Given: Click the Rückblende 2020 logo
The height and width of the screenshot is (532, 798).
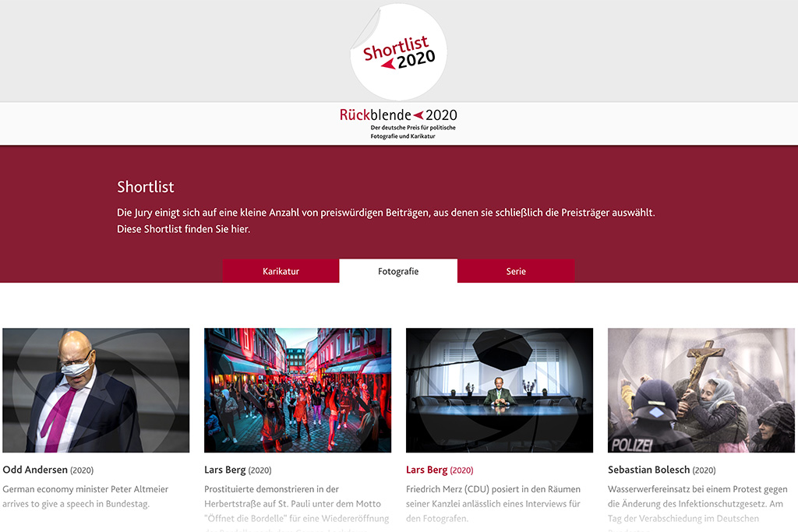Looking at the screenshot, I should pyautogui.click(x=398, y=115).
